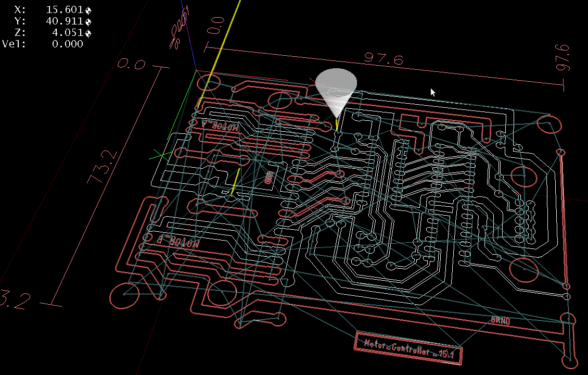Click the 73.2 dimension label
The width and height of the screenshot is (588, 375).
click(x=101, y=168)
